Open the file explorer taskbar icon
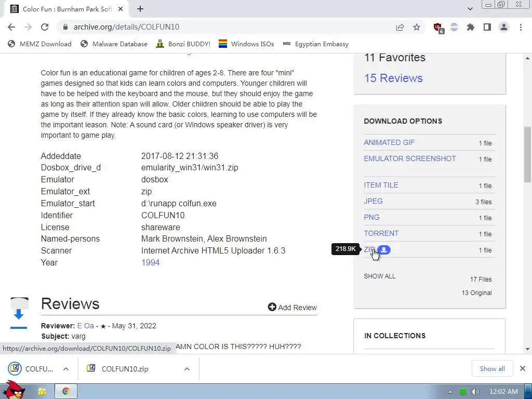 point(42,392)
